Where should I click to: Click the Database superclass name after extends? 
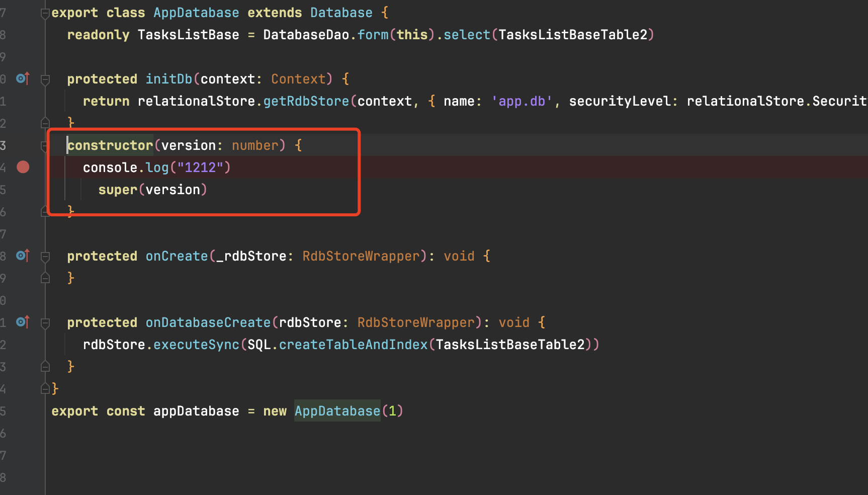341,13
